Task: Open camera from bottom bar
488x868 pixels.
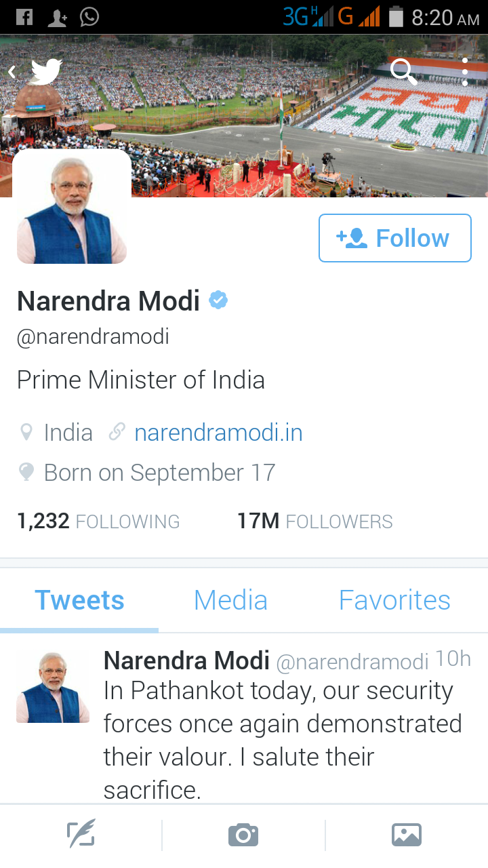Action: pyautogui.click(x=243, y=835)
